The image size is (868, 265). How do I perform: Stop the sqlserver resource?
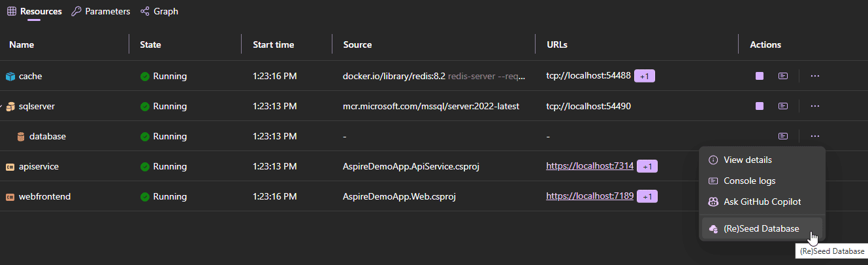click(759, 106)
